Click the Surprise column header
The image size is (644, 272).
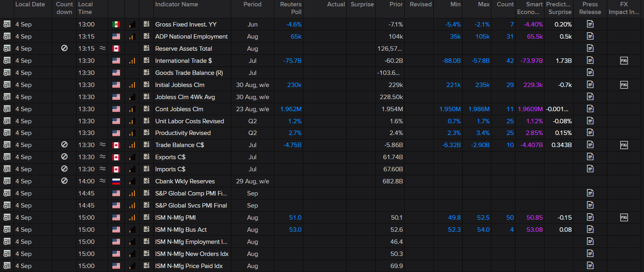point(362,5)
